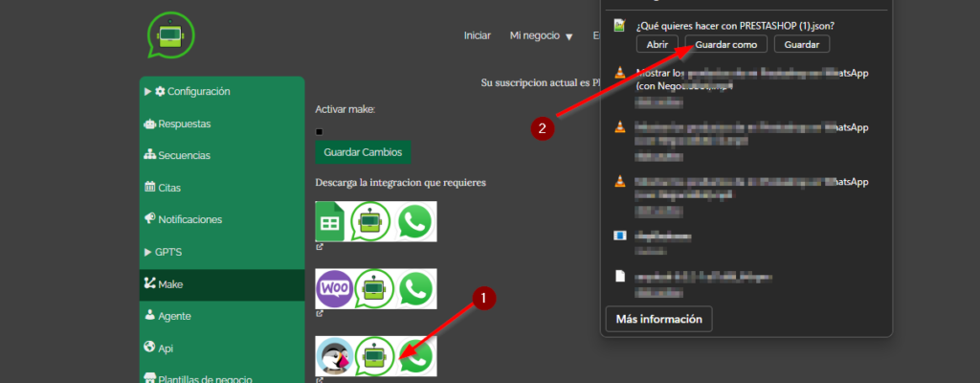This screenshot has height=383, width=980.
Task: Open Plantillas de negocio in the sidebar
Action: pyautogui.click(x=198, y=378)
